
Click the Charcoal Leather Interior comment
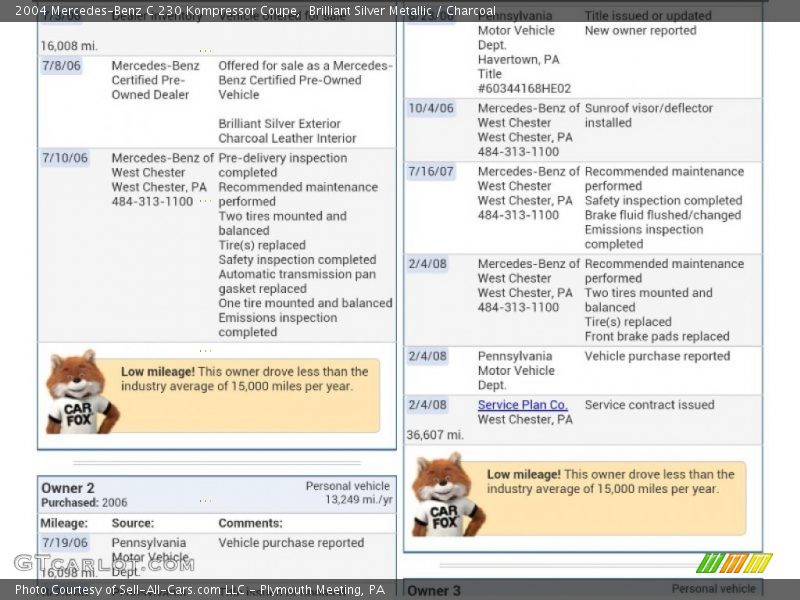(287, 138)
